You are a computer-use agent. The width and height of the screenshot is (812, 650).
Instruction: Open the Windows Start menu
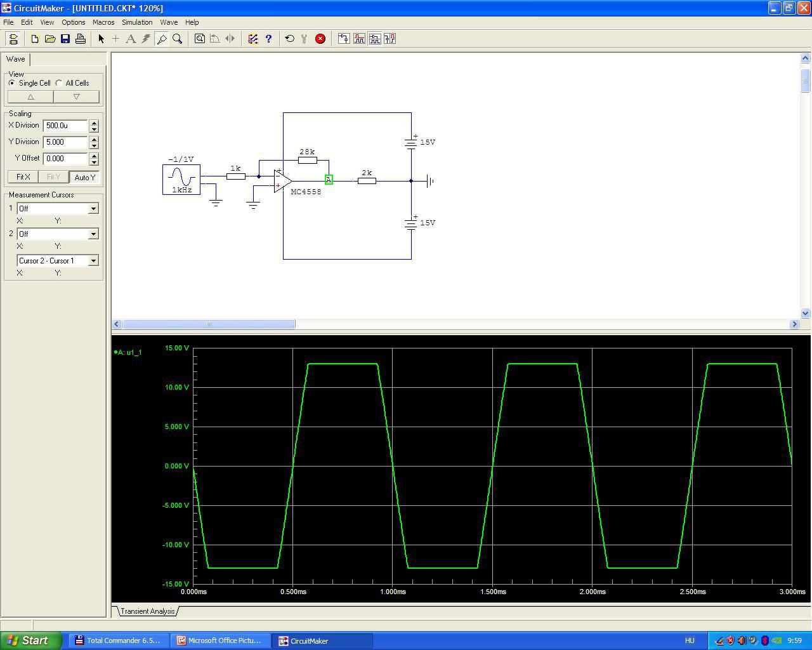(x=31, y=640)
